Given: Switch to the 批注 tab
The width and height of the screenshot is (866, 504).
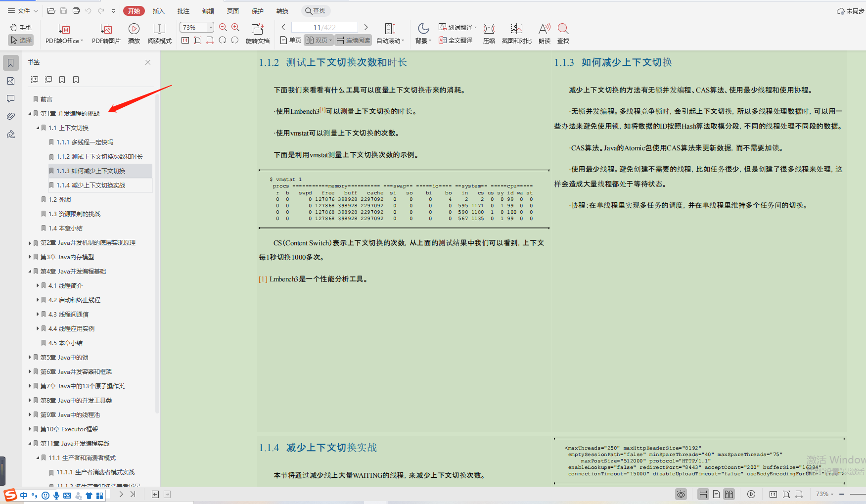Looking at the screenshot, I should pos(183,11).
